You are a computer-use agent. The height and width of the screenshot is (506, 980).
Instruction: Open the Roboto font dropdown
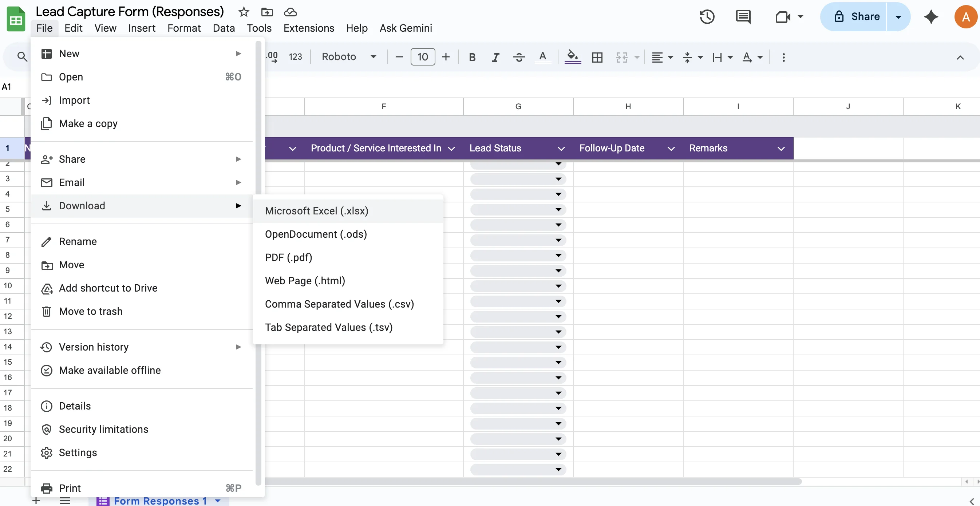pos(349,57)
